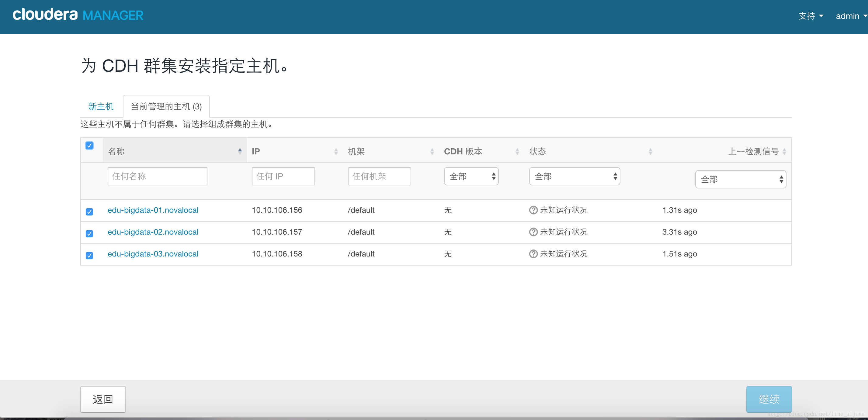Viewport: 868px width, 420px height.
Task: Click 未知运行状况 text in edu-bigdata-02 row
Action: pos(563,232)
